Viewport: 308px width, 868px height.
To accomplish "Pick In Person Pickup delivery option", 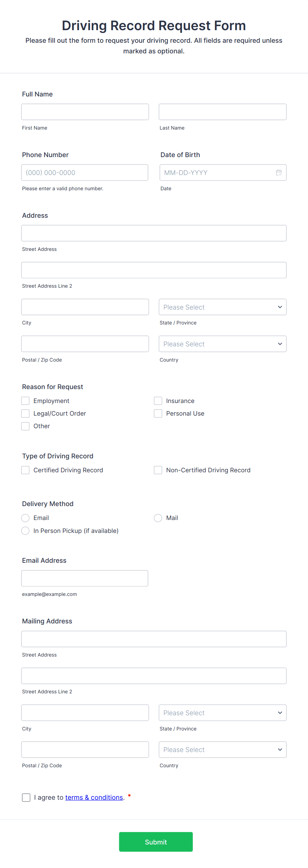I will tap(26, 531).
